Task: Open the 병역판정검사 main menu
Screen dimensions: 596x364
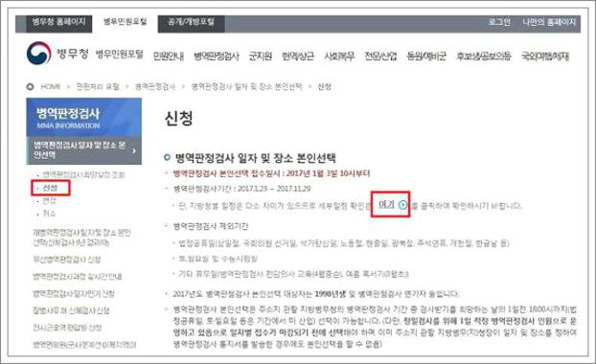Action: 217,57
